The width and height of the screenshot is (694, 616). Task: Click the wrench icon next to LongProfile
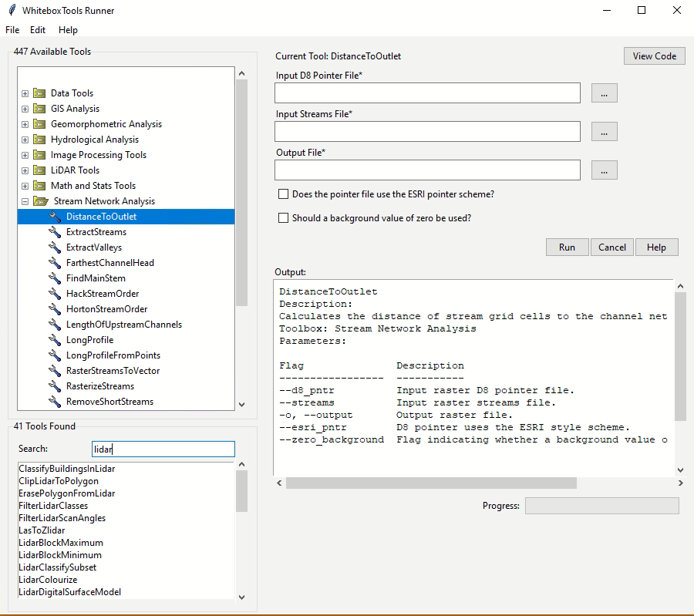(55, 340)
